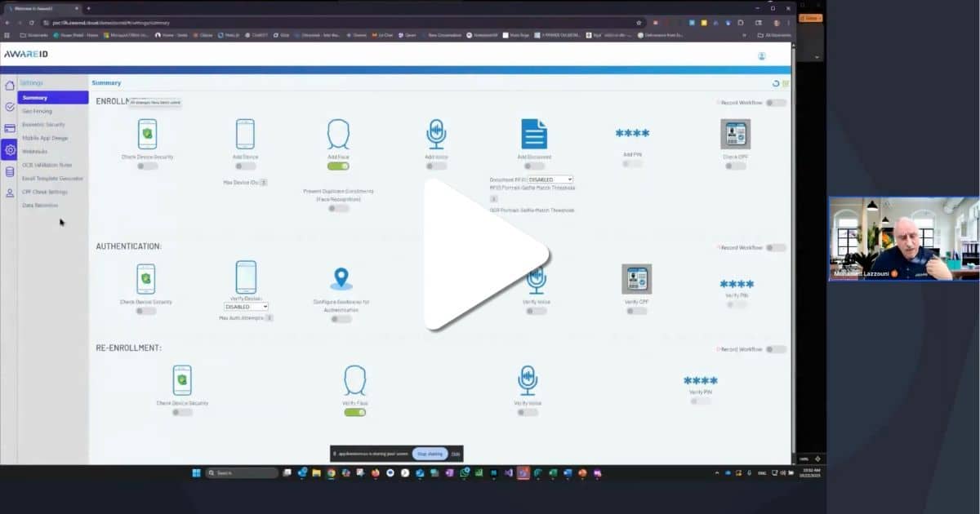Select Geo Fencing in settings menu
The width and height of the screenshot is (980, 514).
pos(38,111)
